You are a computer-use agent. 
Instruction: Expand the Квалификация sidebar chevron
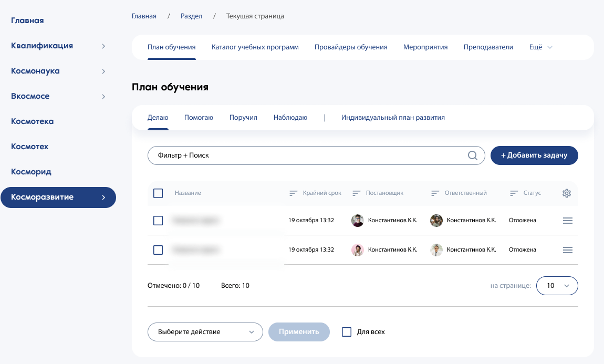103,46
